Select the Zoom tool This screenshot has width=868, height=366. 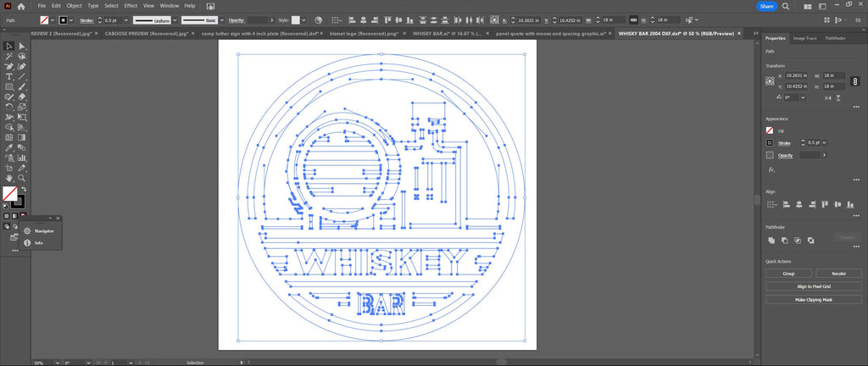(22, 178)
